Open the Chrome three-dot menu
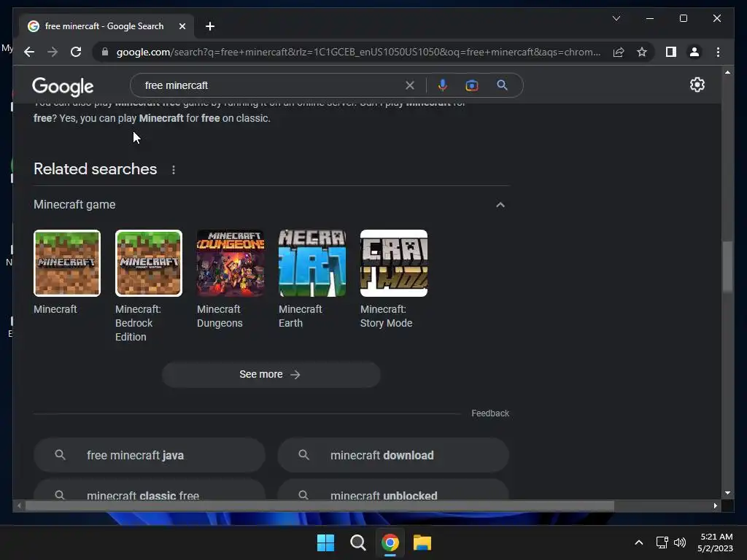The height and width of the screenshot is (560, 747). pyautogui.click(x=718, y=52)
